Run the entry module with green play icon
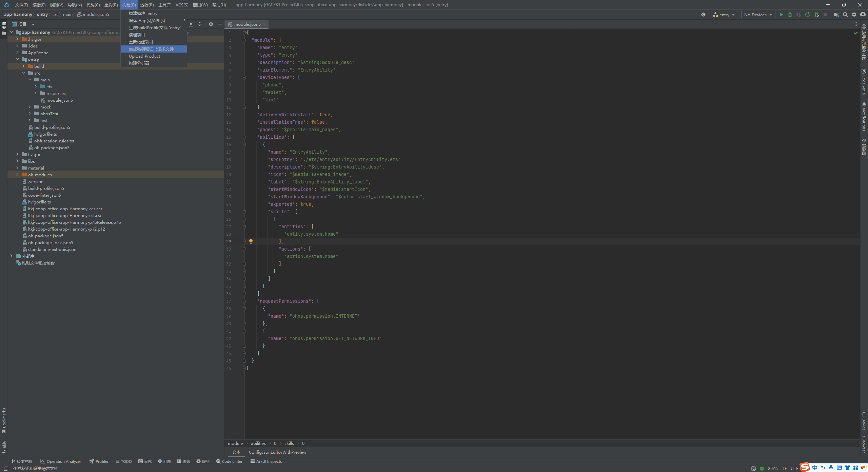Screen dimensions: 868x472 click(781, 15)
